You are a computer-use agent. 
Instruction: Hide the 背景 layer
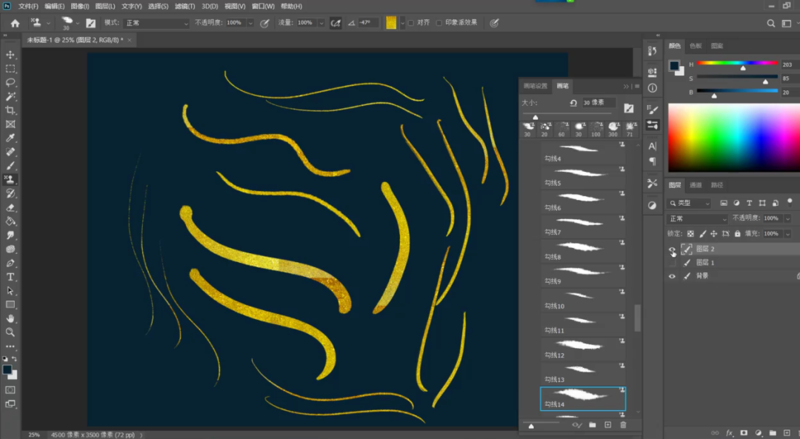tap(671, 275)
